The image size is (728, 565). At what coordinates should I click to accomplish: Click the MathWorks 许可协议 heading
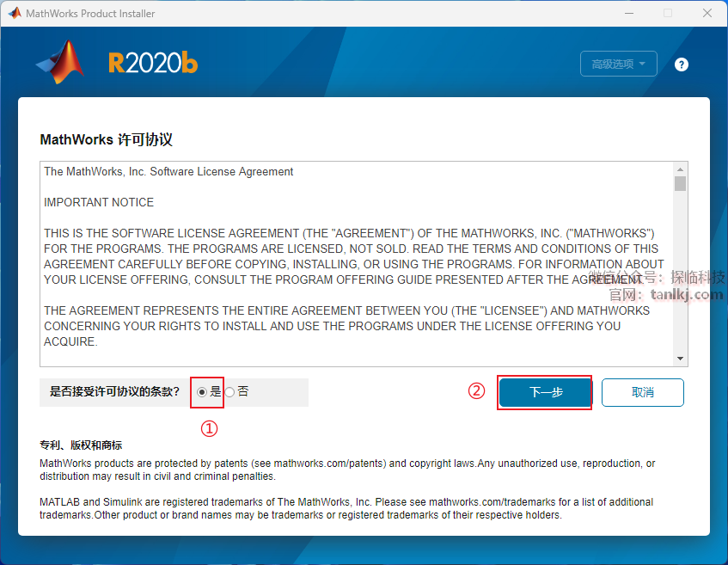pos(106,139)
